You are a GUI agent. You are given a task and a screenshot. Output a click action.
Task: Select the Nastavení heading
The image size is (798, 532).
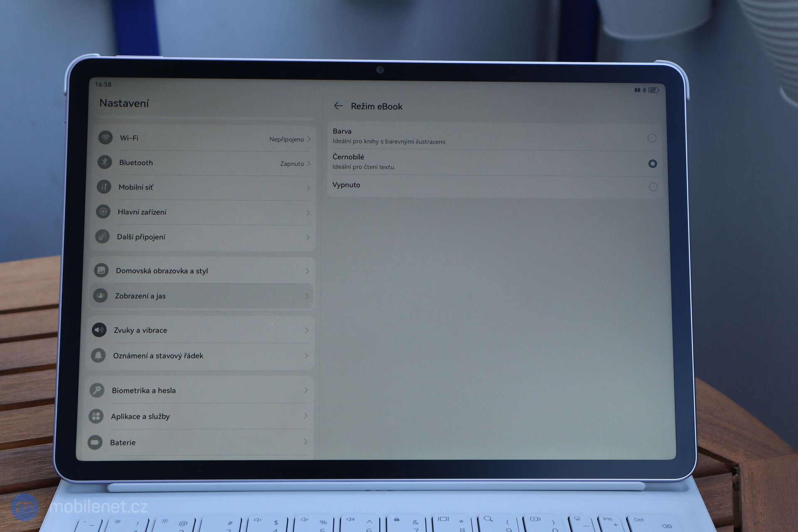124,103
